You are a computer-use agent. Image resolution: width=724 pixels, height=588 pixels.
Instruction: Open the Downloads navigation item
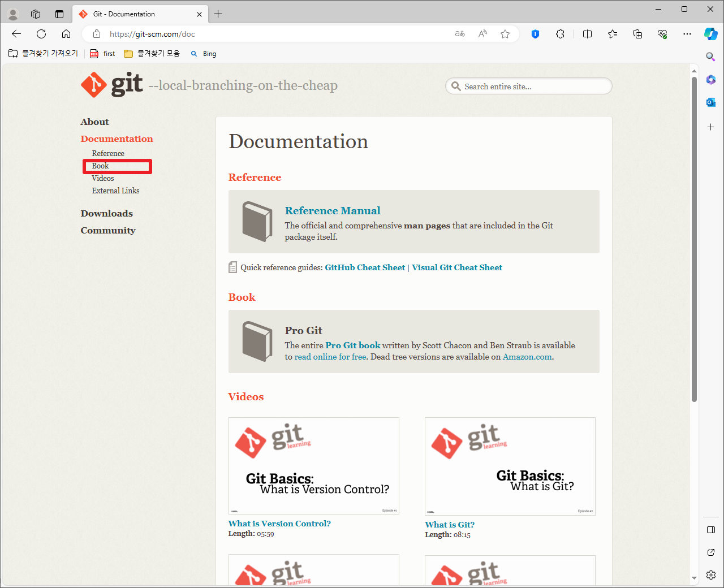106,213
